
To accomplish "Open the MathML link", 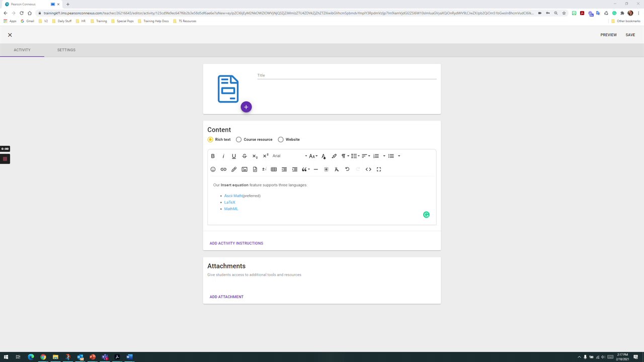I will click(231, 209).
